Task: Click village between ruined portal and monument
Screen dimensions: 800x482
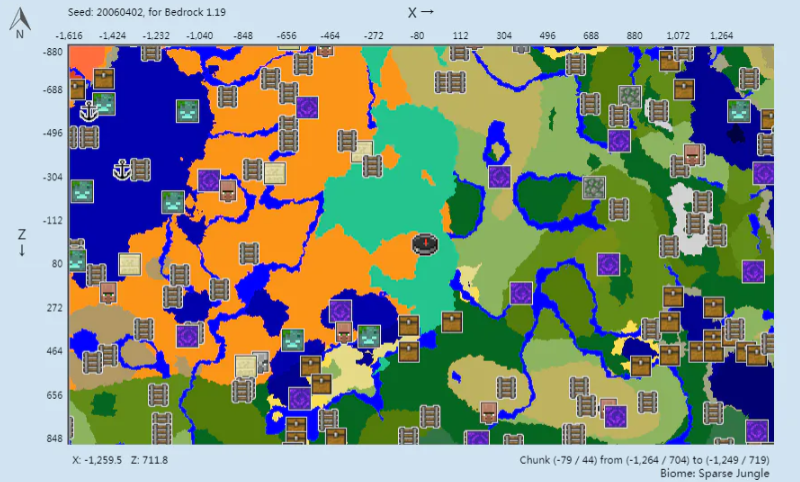Action: point(344,333)
